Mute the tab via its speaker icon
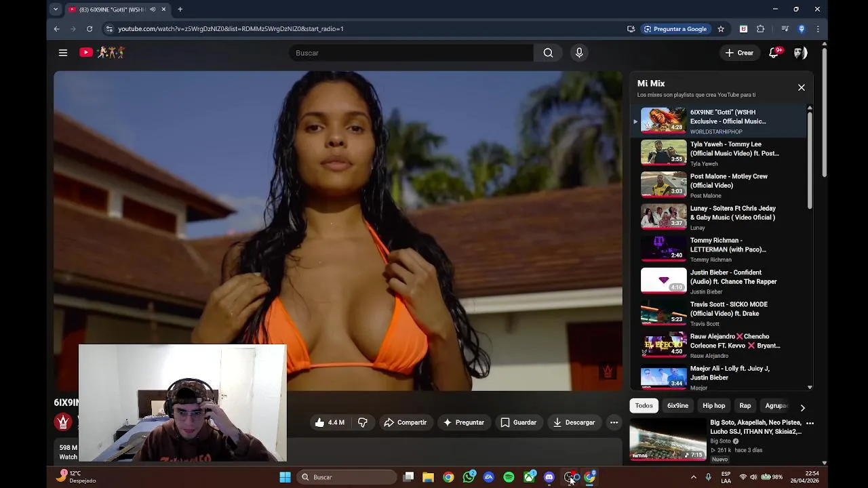868x488 pixels. 153,9
